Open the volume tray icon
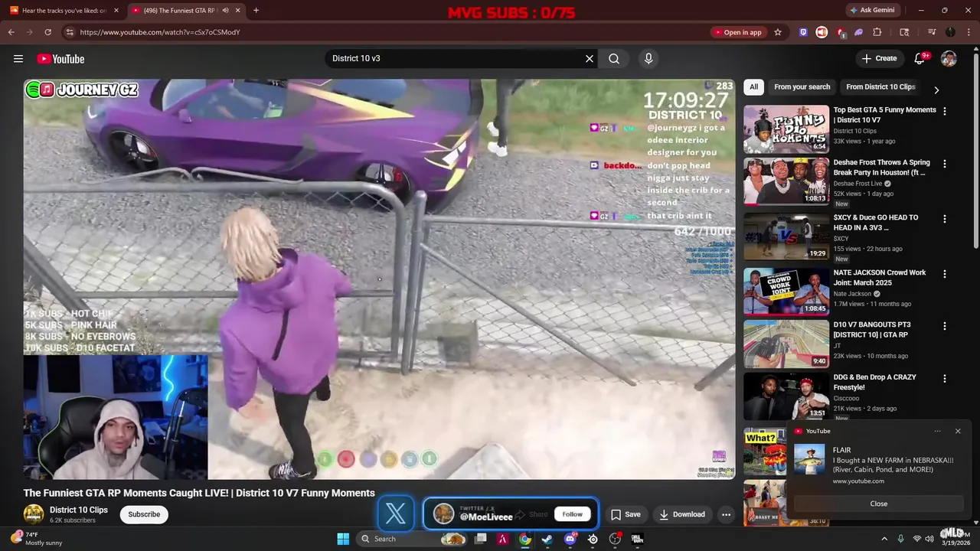Screen dimensions: 980x551 pyautogui.click(x=929, y=539)
